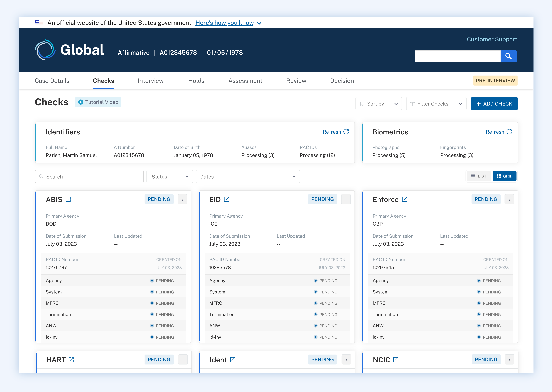Click the Biometrics refresh arrow icon
Image resolution: width=552 pixels, height=392 pixels.
click(x=509, y=132)
